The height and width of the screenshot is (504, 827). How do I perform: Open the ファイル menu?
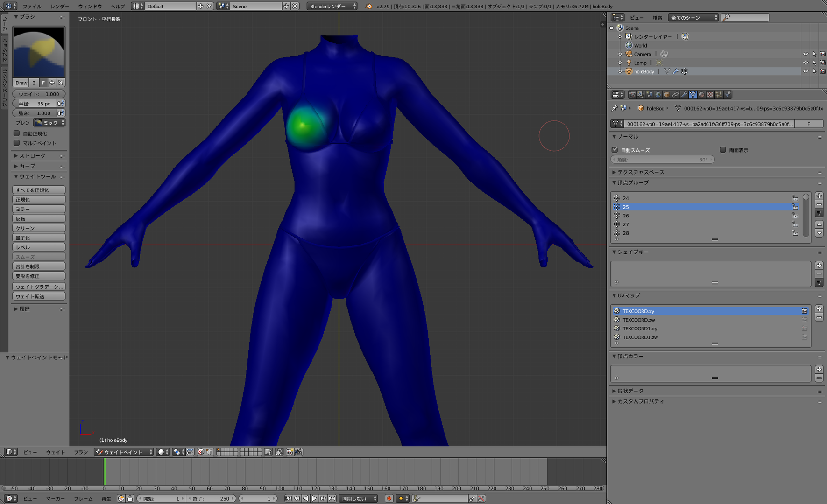click(x=32, y=6)
